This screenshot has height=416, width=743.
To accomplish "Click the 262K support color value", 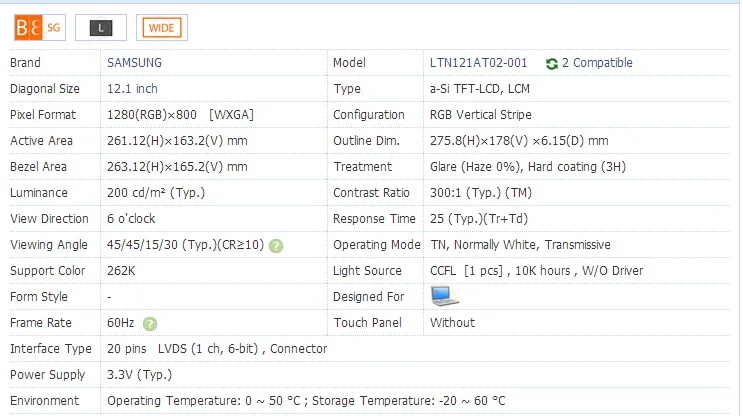I will (121, 271).
